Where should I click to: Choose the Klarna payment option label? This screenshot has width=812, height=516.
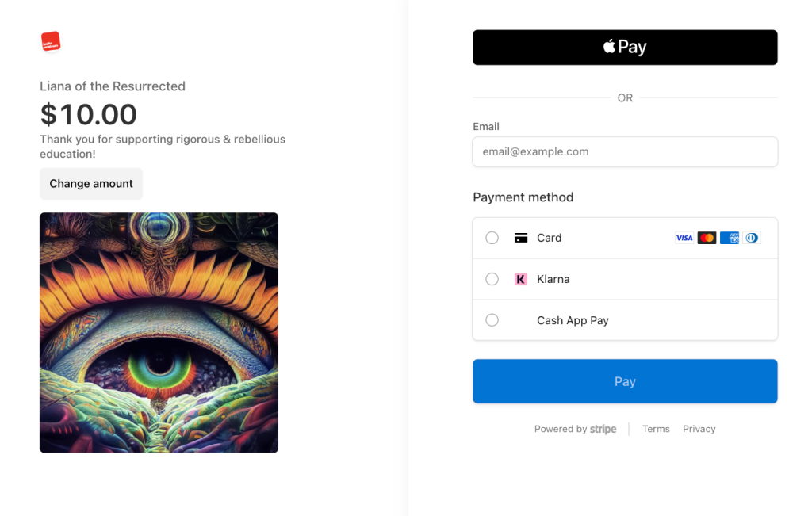(553, 279)
